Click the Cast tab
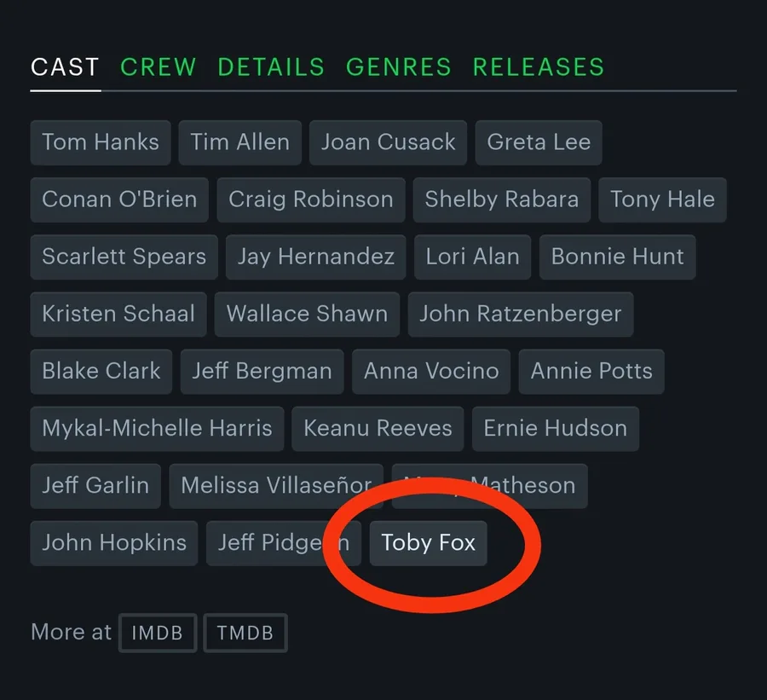 click(x=65, y=67)
